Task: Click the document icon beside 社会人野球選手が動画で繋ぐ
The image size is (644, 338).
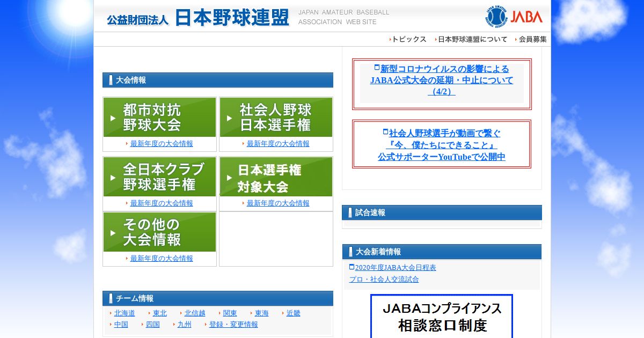Action: tap(385, 132)
